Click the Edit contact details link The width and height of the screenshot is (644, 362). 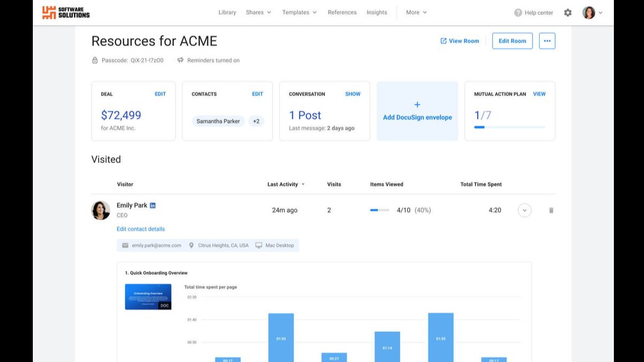(141, 229)
